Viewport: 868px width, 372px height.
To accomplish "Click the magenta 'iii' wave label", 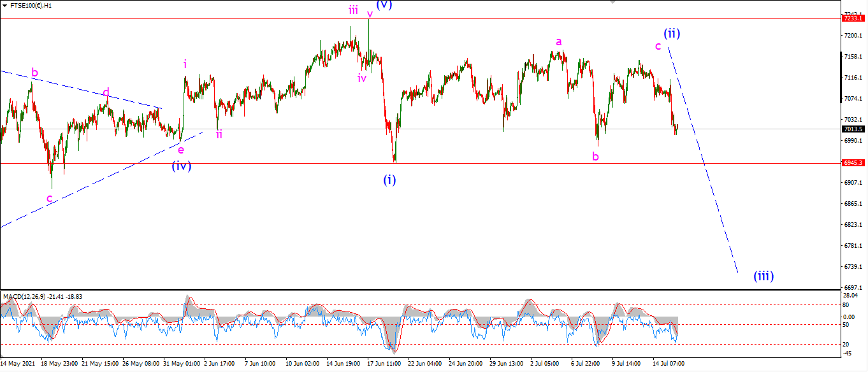I will (x=353, y=10).
